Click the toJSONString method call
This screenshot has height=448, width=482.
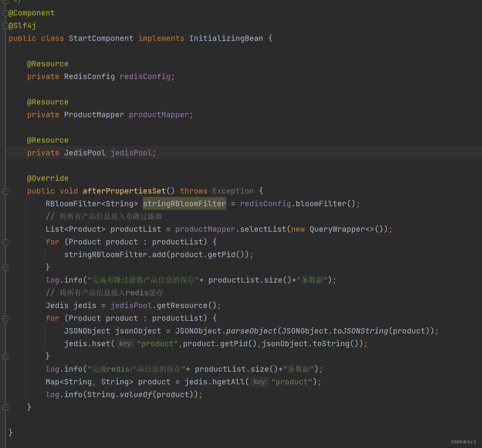(360, 331)
